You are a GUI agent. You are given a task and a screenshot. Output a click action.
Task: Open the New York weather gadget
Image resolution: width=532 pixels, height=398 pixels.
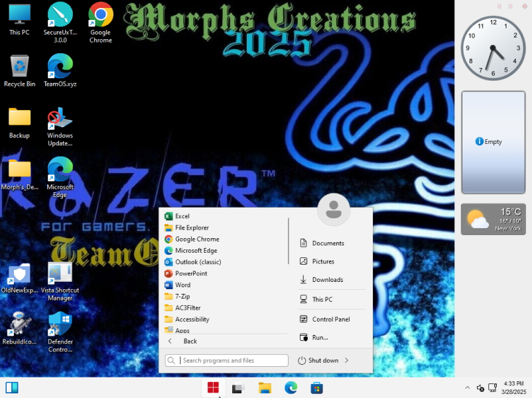coord(494,219)
